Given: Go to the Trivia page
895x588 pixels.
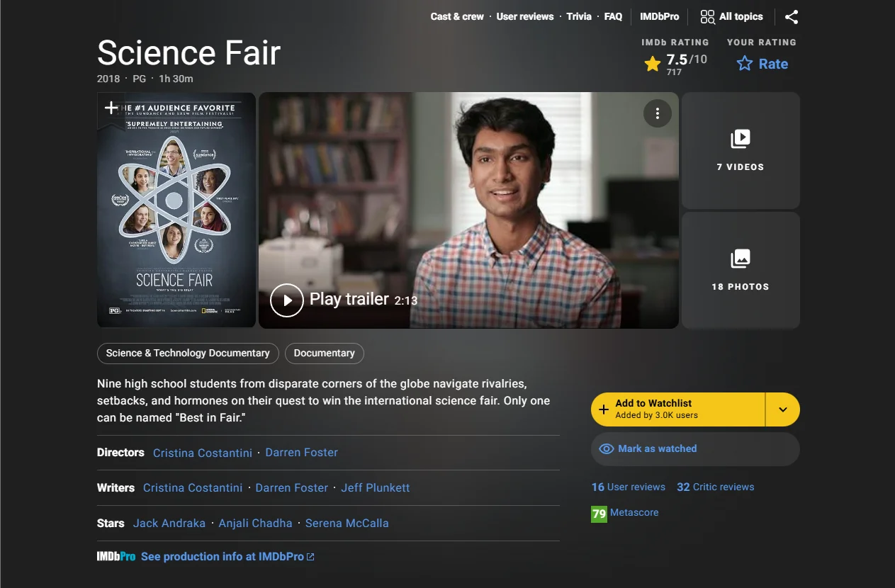Looking at the screenshot, I should point(579,16).
